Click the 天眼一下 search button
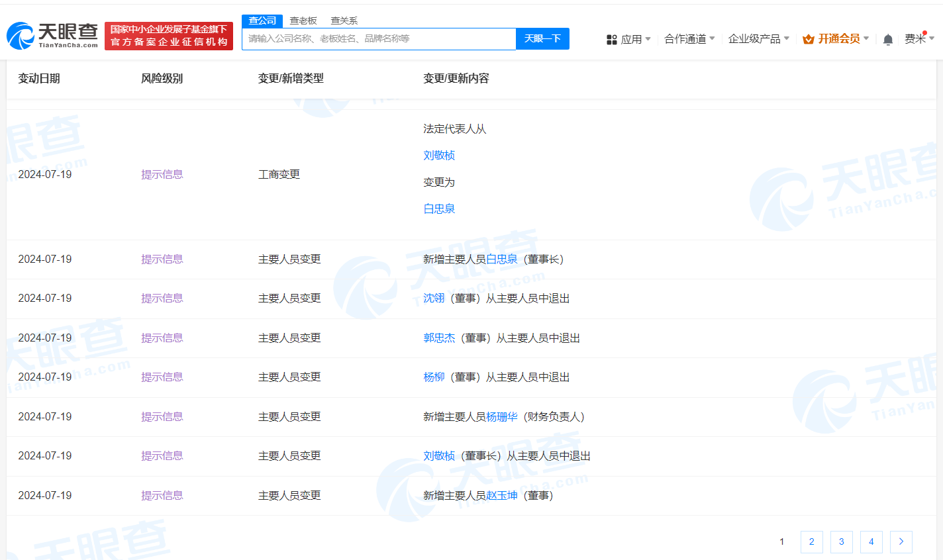Viewport: 943px width, 560px height. click(542, 38)
